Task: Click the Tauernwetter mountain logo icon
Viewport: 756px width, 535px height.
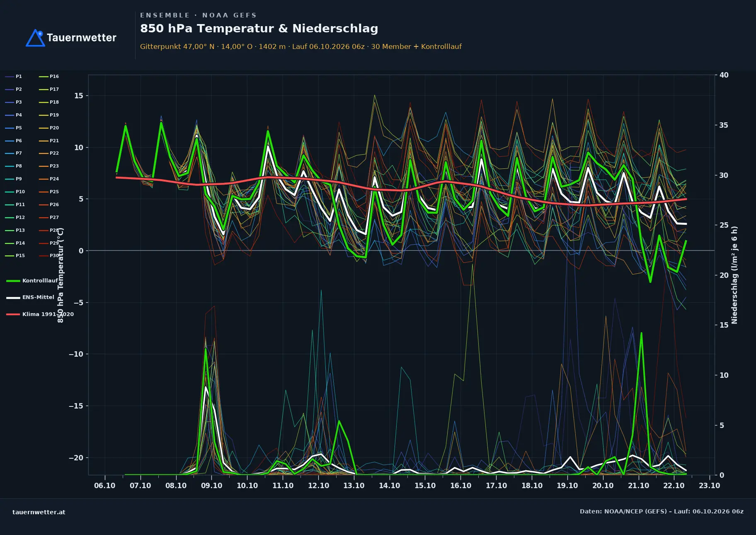Action: point(35,38)
